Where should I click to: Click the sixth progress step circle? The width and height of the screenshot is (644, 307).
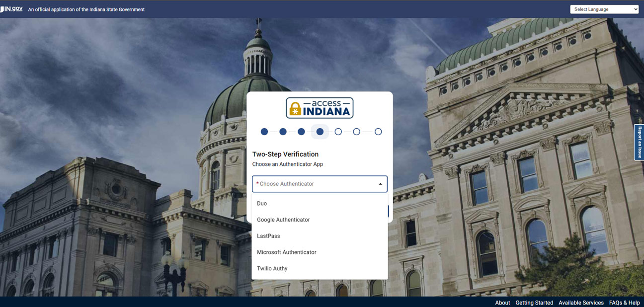pos(357,132)
